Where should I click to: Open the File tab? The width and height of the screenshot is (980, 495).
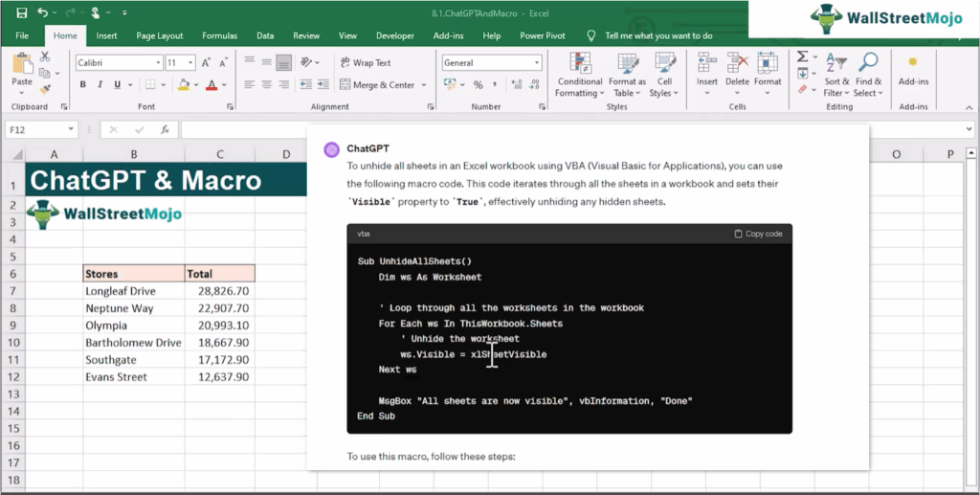22,35
